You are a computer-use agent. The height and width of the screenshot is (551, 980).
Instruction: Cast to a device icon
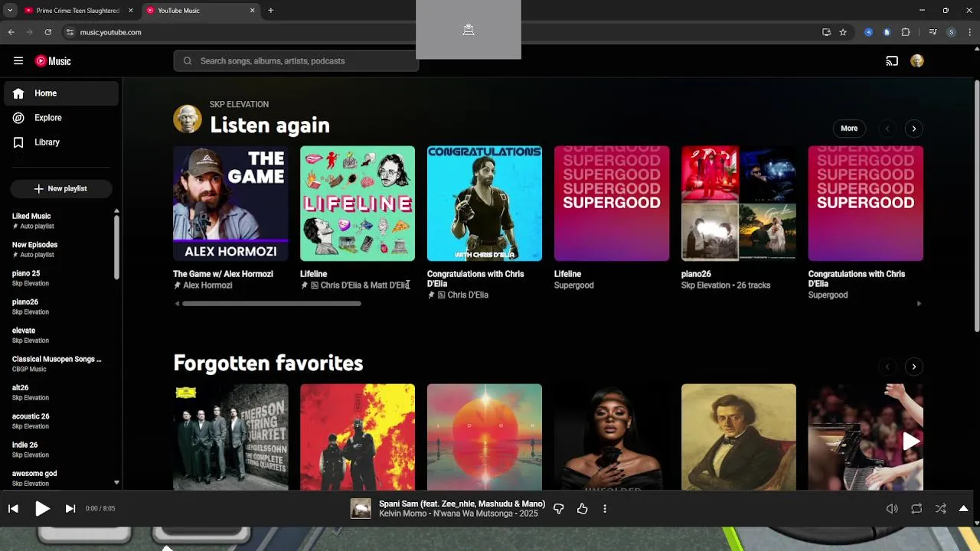tap(892, 61)
